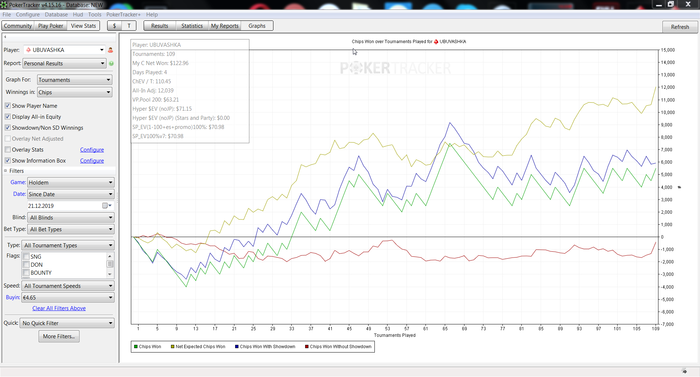Click the player profile icon beside UBUVASHKA
The image size is (700, 377).
[x=110, y=50]
